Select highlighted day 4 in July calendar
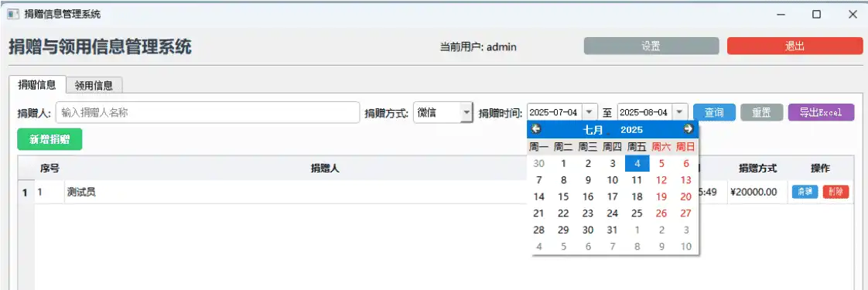The width and height of the screenshot is (868, 290). [637, 163]
